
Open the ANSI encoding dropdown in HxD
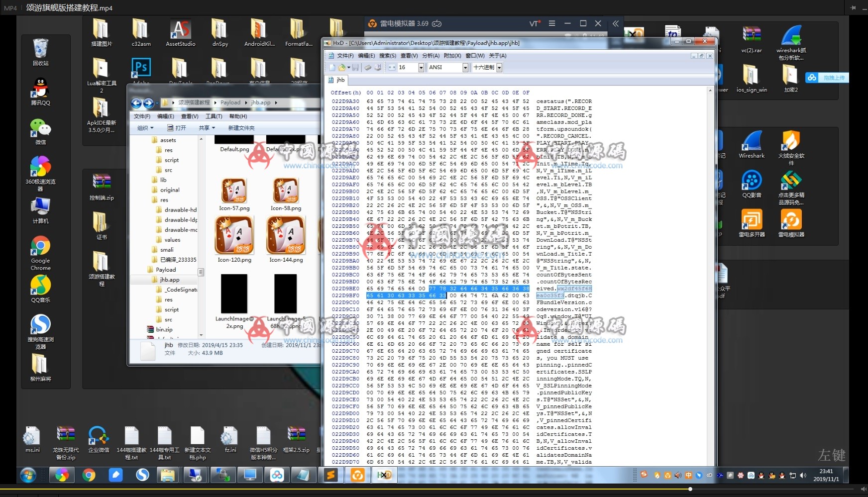[x=465, y=68]
